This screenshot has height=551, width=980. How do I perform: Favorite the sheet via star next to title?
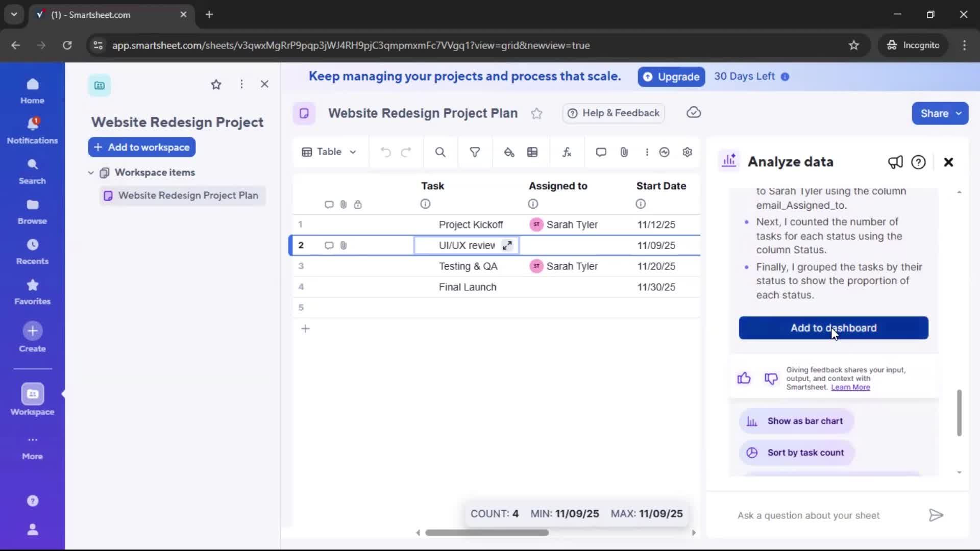(x=537, y=113)
